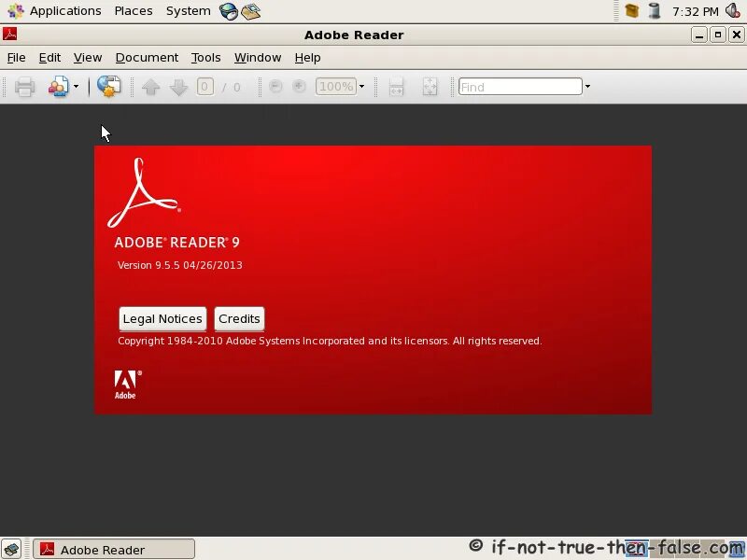Open the Edit menu
The height and width of the screenshot is (560, 747).
pyautogui.click(x=49, y=58)
